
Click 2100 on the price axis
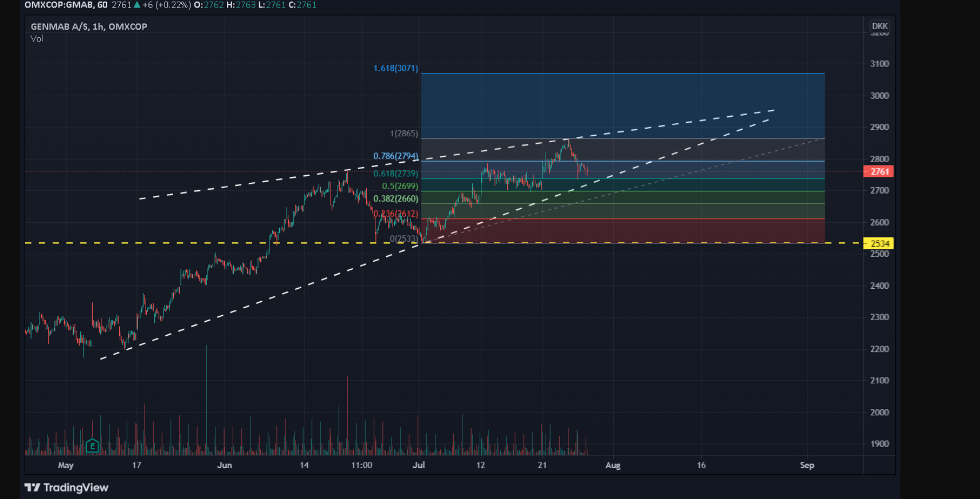(x=880, y=380)
